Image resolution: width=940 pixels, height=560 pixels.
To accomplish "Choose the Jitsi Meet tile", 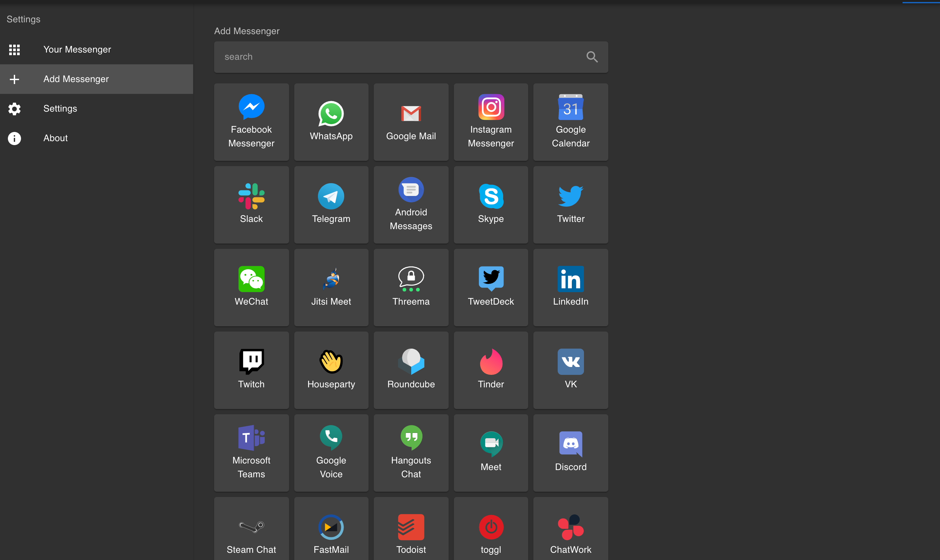I will tap(331, 288).
